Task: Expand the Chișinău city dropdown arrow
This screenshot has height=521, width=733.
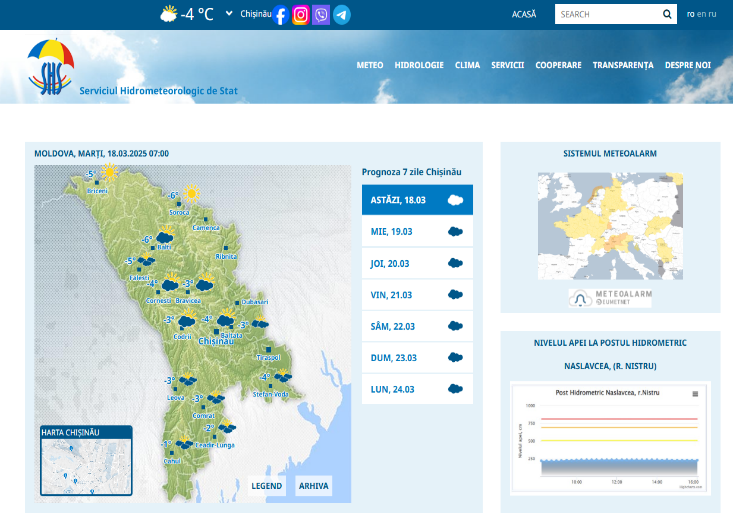Action: (229, 14)
